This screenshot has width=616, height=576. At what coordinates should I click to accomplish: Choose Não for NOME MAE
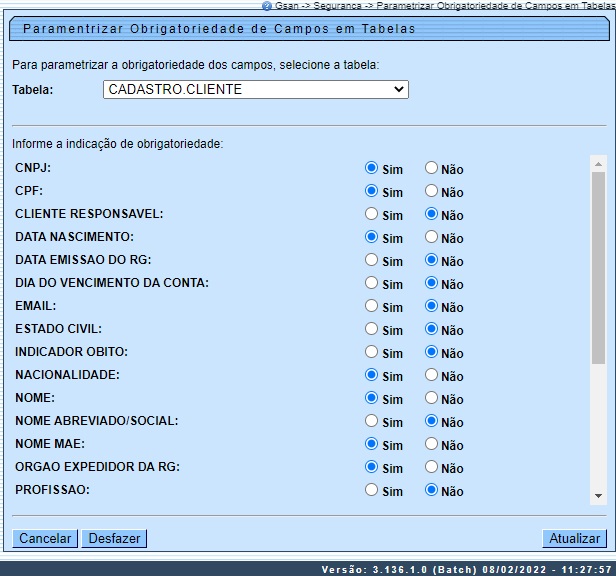(x=432, y=444)
